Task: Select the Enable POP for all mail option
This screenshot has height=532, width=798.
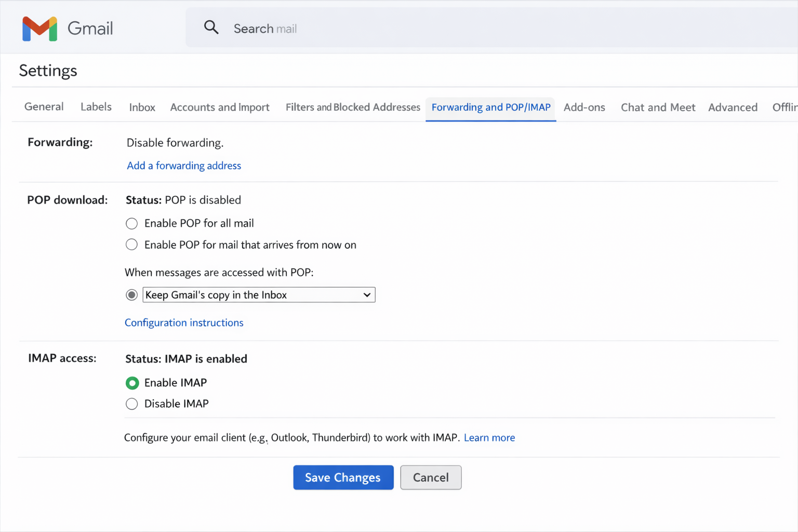Action: [x=131, y=223]
